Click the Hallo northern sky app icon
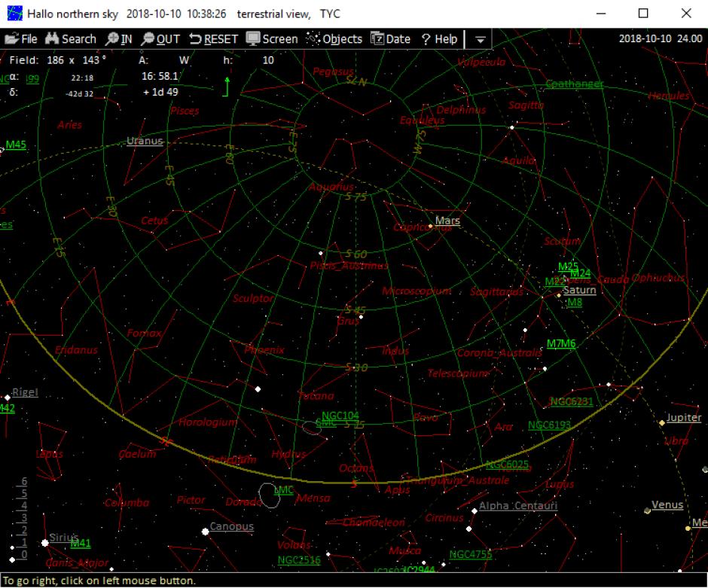The width and height of the screenshot is (708, 588). [14, 14]
